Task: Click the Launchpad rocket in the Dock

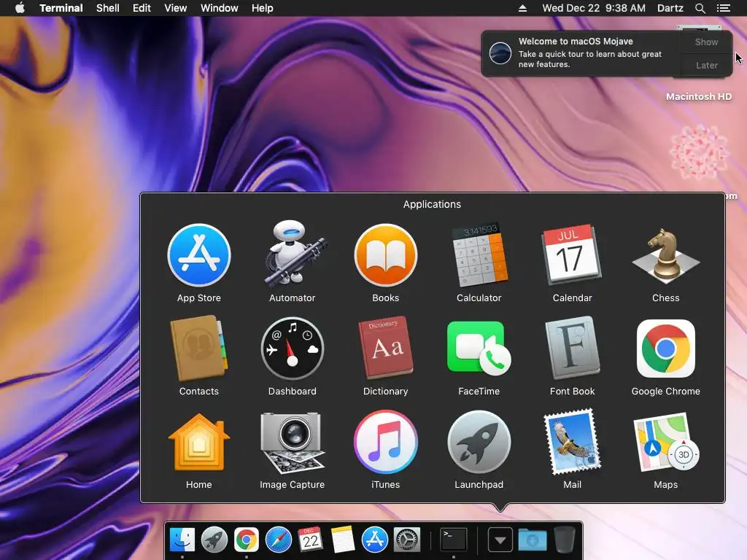Action: point(214,540)
